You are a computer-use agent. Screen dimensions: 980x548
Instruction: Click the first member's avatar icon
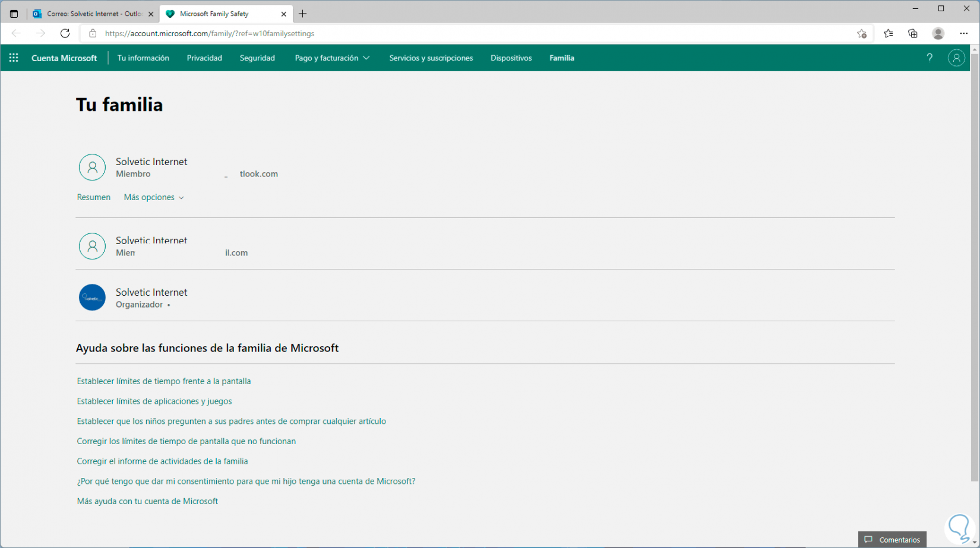click(x=92, y=167)
